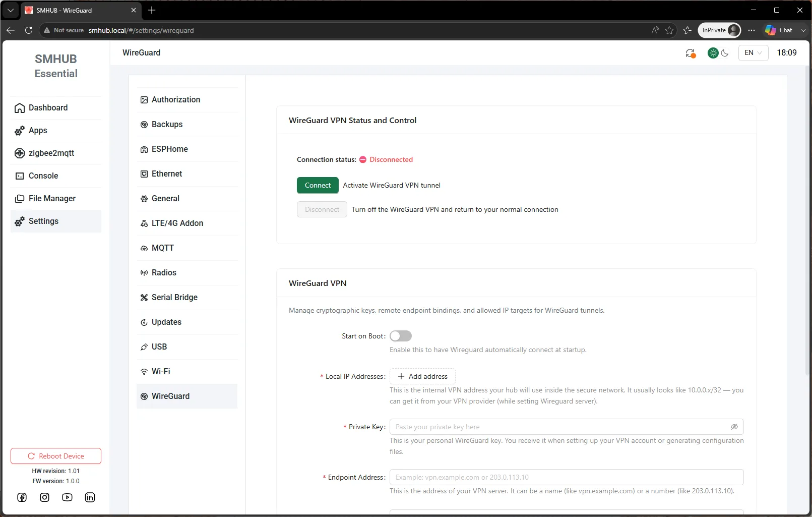Screen dimensions: 812x517
Task: Open the Apps section
Action: point(55,131)
